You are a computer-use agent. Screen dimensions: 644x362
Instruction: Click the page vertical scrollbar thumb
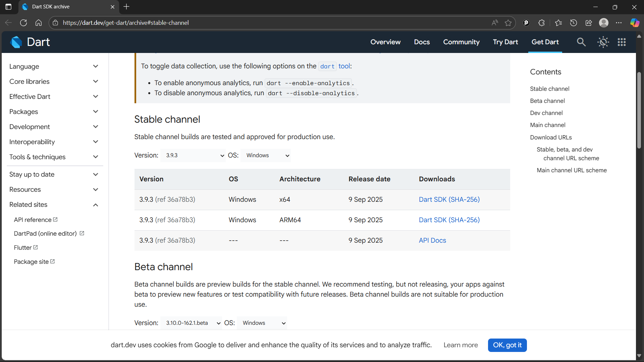(639, 111)
